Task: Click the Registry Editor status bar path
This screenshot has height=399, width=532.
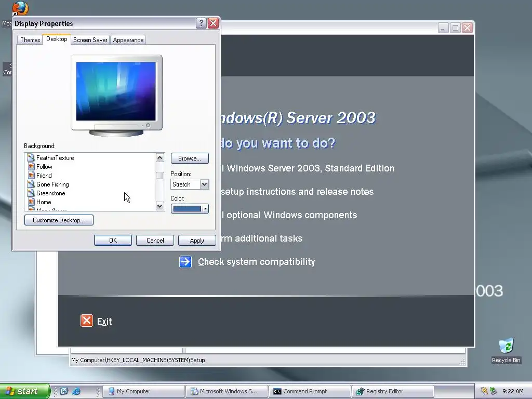Action: click(138, 360)
